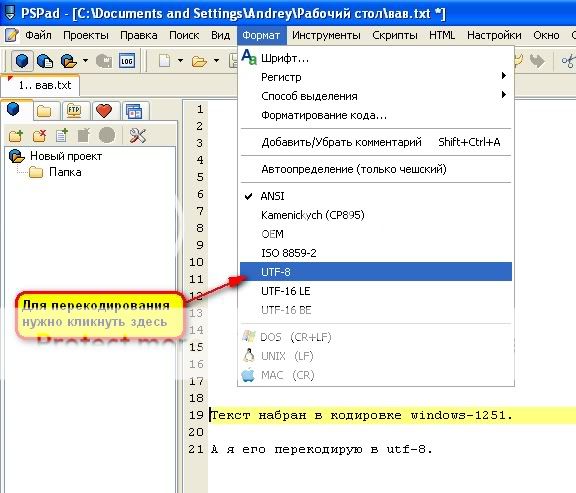This screenshot has height=493, width=576.
Task: Click line number 1 in the gutter
Action: 200,109
